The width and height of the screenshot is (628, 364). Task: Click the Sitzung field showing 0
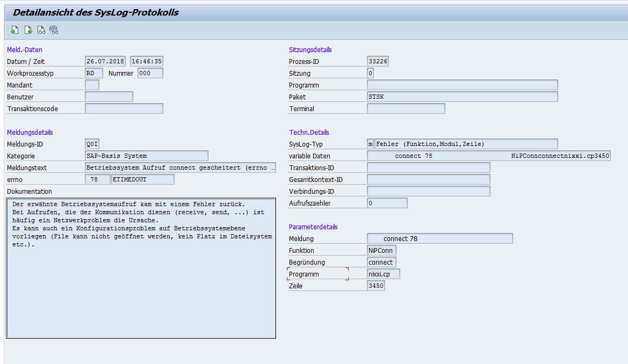pos(371,73)
